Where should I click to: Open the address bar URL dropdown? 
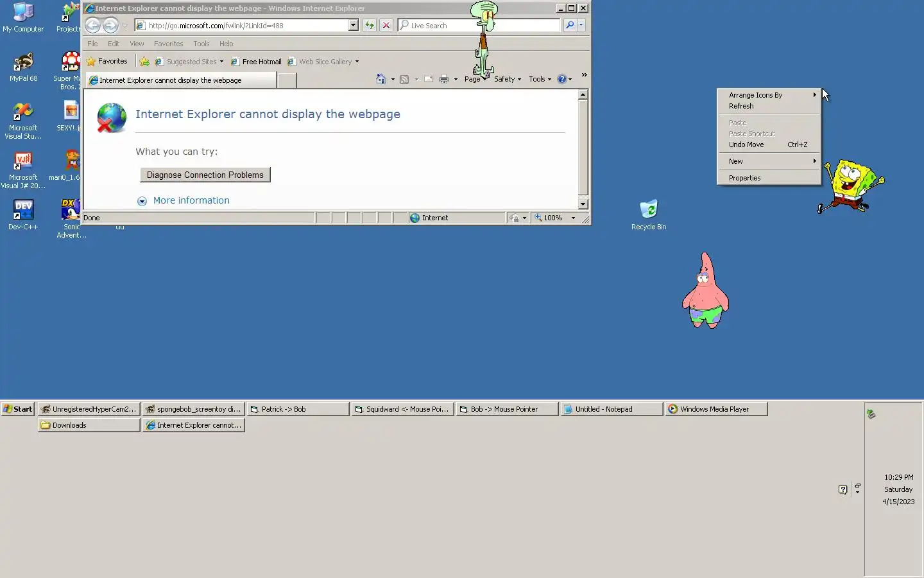tap(353, 25)
